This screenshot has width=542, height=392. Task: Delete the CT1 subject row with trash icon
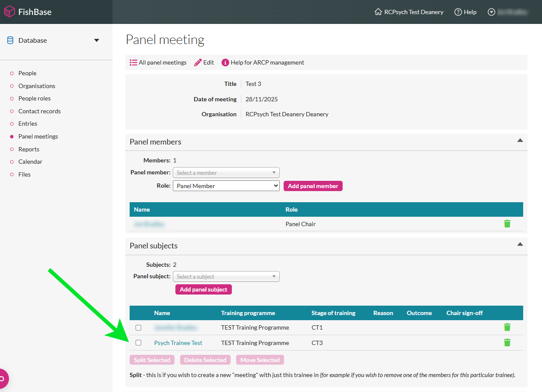pyautogui.click(x=507, y=327)
